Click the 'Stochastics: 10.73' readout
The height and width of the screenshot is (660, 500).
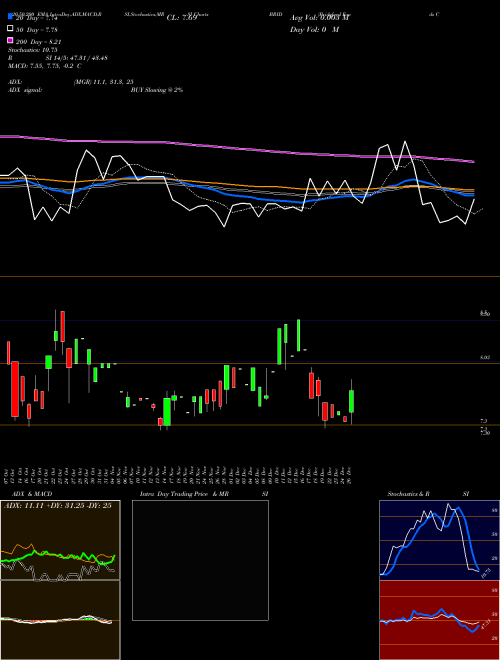[x=32, y=50]
